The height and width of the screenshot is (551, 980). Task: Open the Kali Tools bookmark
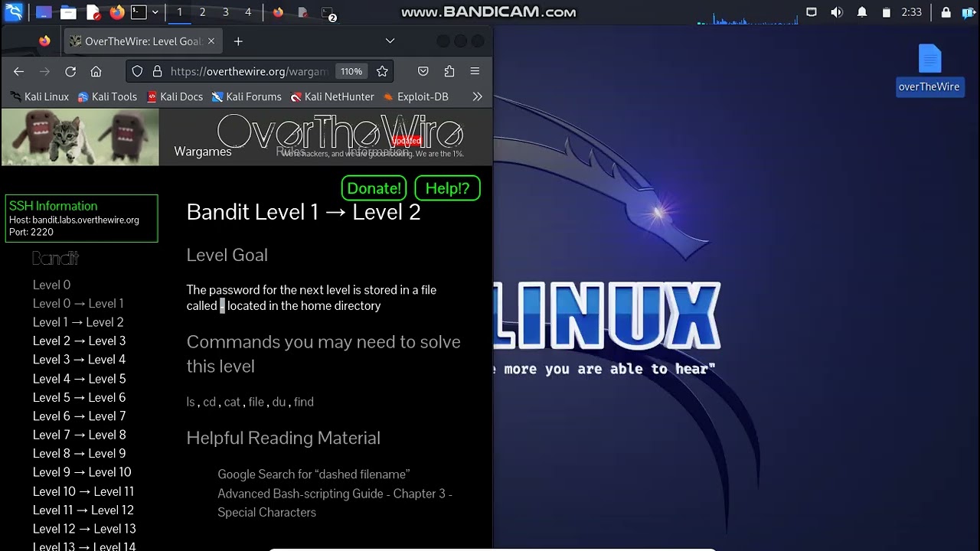pyautogui.click(x=107, y=96)
